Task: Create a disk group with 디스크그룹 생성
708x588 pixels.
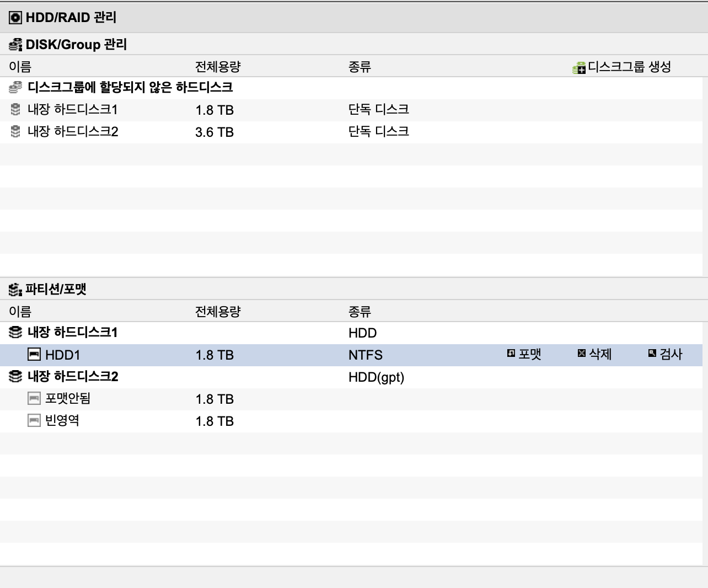Action: pos(622,67)
